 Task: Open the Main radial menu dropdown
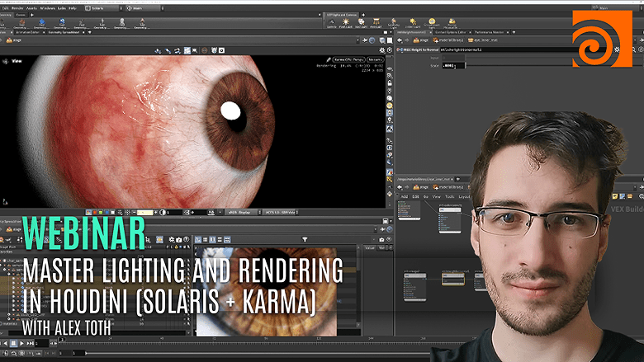[x=144, y=7]
